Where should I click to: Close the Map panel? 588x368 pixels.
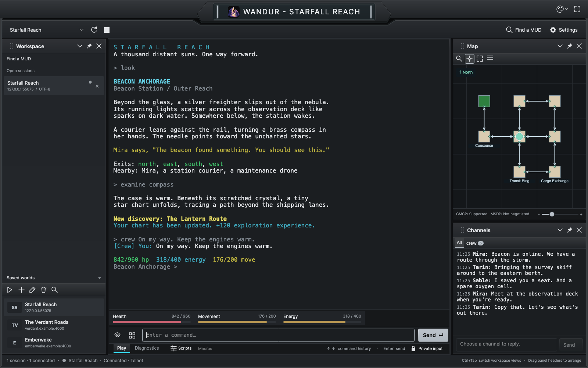(579, 46)
